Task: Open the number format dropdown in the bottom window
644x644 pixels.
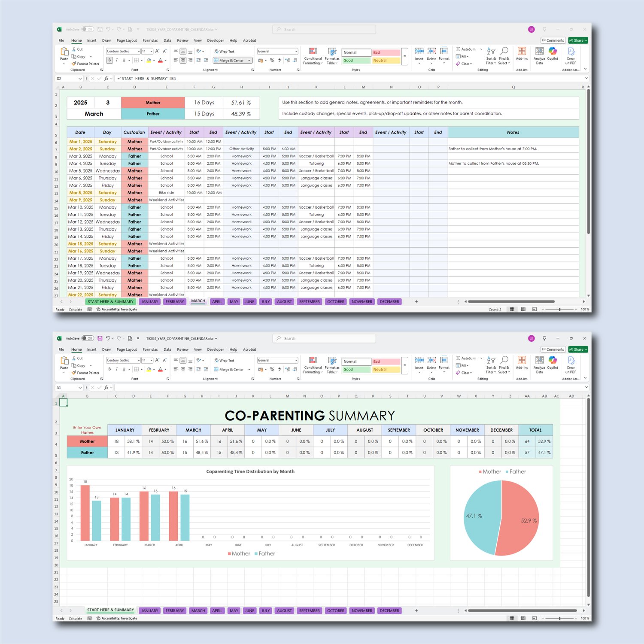Action: pyautogui.click(x=296, y=360)
